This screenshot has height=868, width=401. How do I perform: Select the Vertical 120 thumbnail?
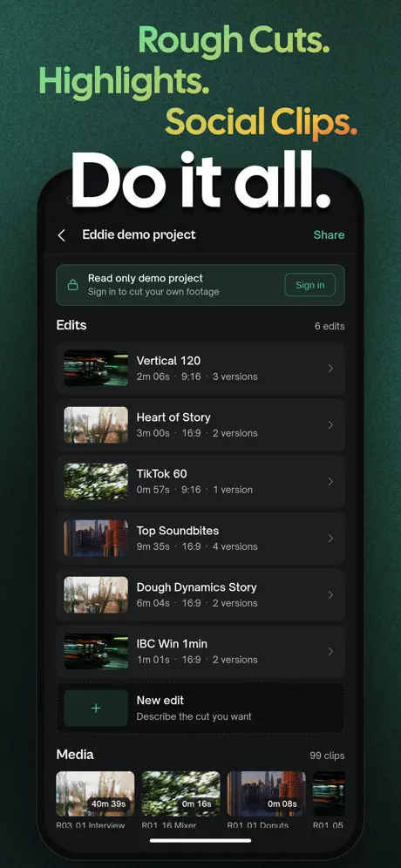(x=96, y=368)
